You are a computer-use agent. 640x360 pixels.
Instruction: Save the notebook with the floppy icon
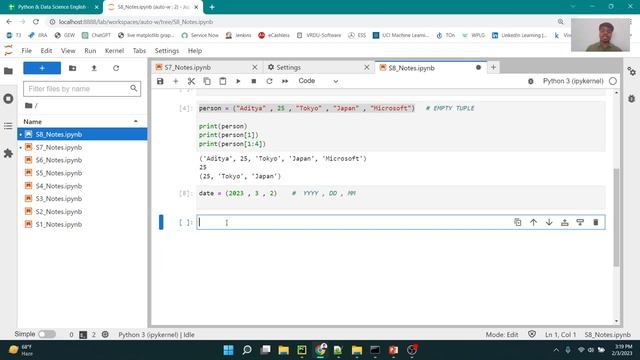pos(160,81)
